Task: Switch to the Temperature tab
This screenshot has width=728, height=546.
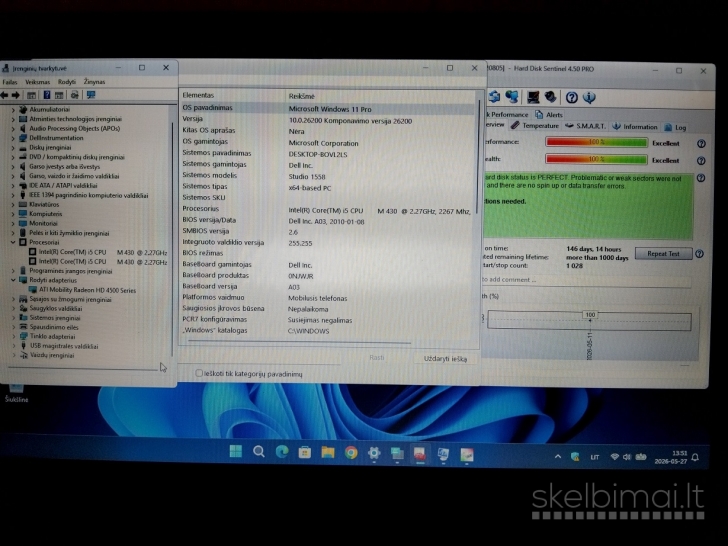Action: 535,126
